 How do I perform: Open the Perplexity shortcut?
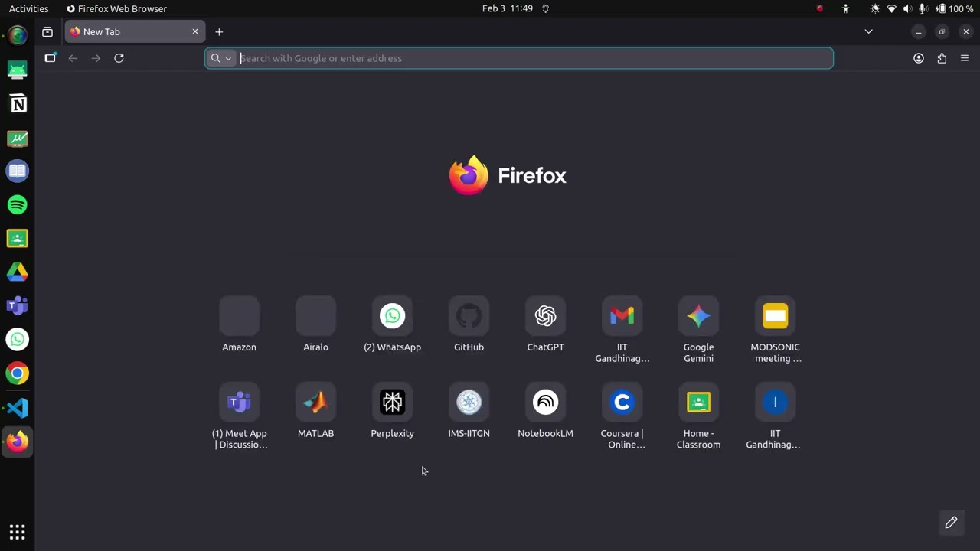click(x=392, y=403)
